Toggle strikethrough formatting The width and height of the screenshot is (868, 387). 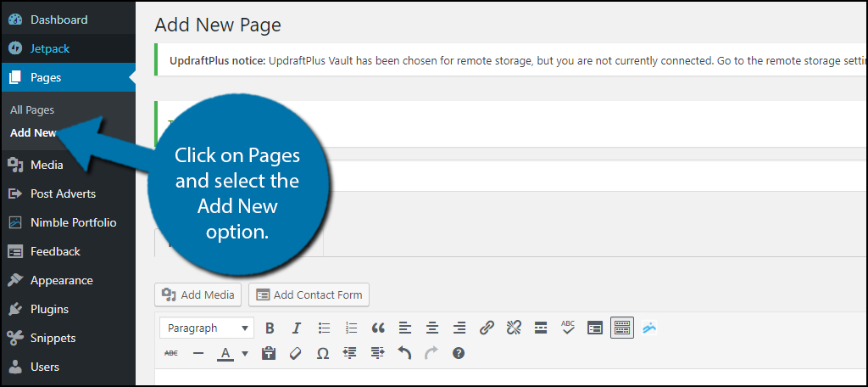171,353
